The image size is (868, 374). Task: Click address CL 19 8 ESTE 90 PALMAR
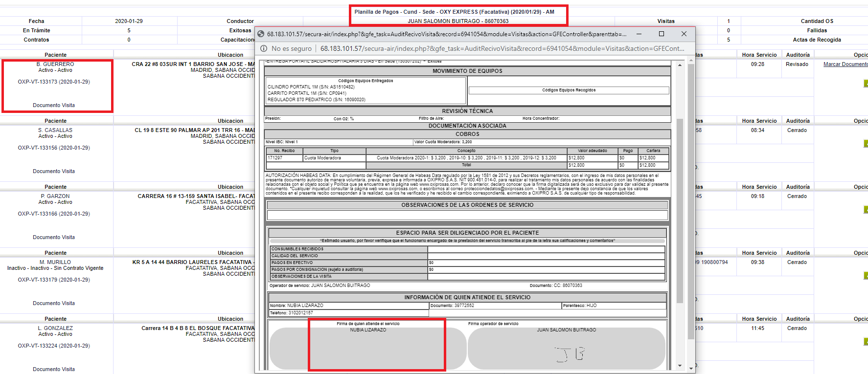coord(195,130)
